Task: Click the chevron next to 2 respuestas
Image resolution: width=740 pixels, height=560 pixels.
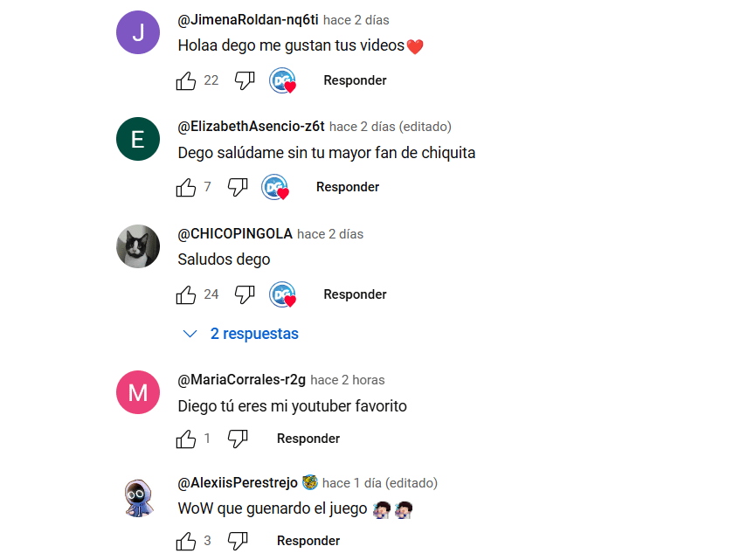Action: pyautogui.click(x=190, y=334)
